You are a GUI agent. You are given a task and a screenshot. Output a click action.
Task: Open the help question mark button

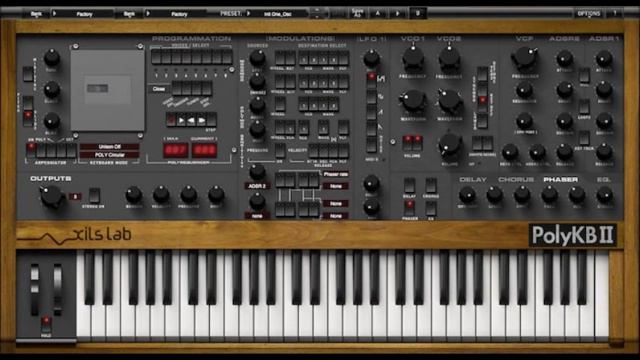pos(615,13)
